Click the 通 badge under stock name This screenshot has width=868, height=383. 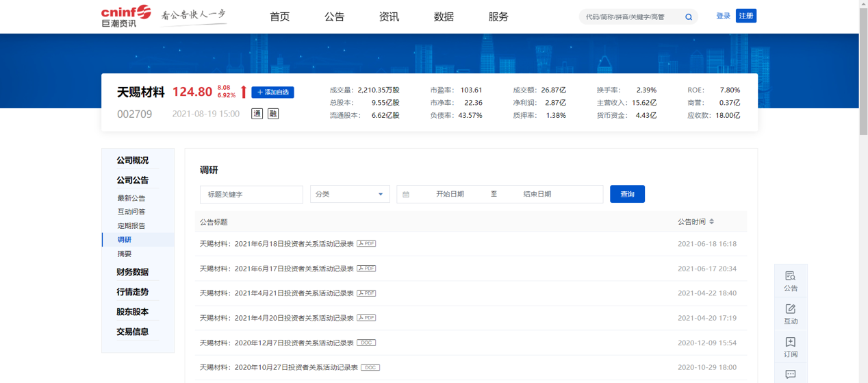point(257,114)
